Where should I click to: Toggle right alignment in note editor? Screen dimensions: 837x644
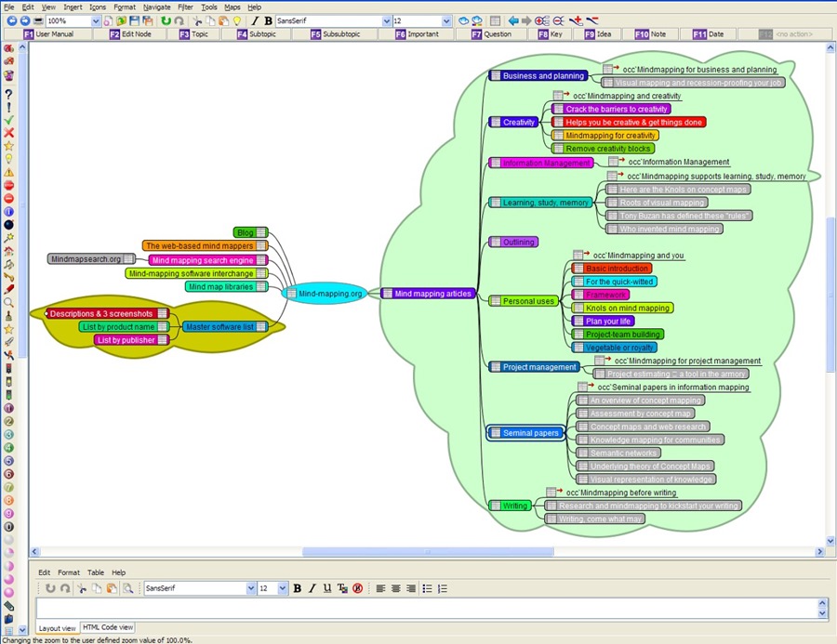click(x=410, y=588)
